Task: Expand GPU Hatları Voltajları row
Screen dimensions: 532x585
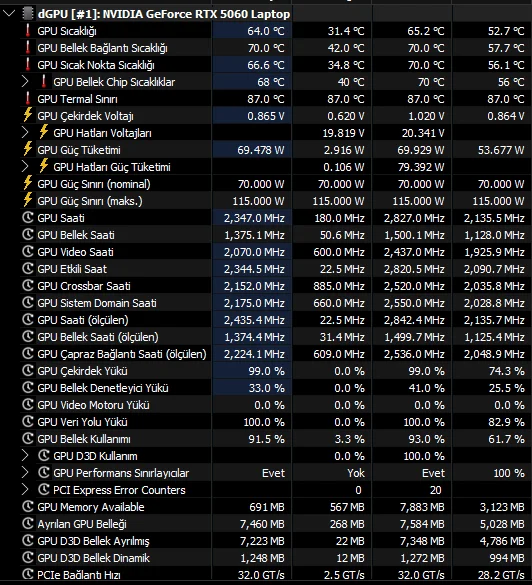Action: pyautogui.click(x=25, y=132)
